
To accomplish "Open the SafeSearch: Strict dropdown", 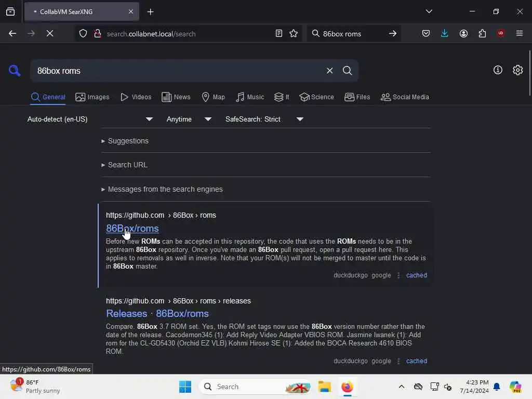I will (264, 119).
